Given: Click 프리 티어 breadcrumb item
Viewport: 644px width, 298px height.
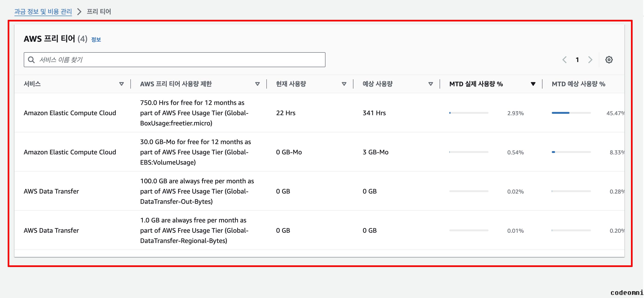Looking at the screenshot, I should (99, 11).
